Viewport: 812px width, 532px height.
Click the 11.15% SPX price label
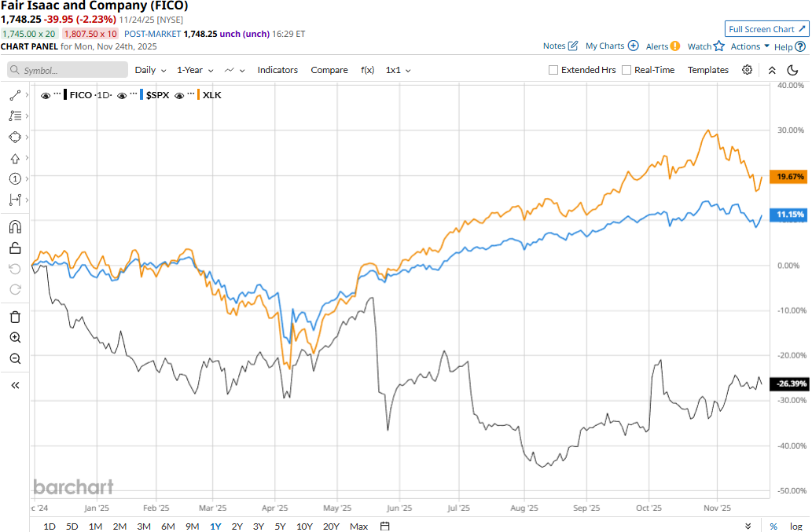point(788,215)
